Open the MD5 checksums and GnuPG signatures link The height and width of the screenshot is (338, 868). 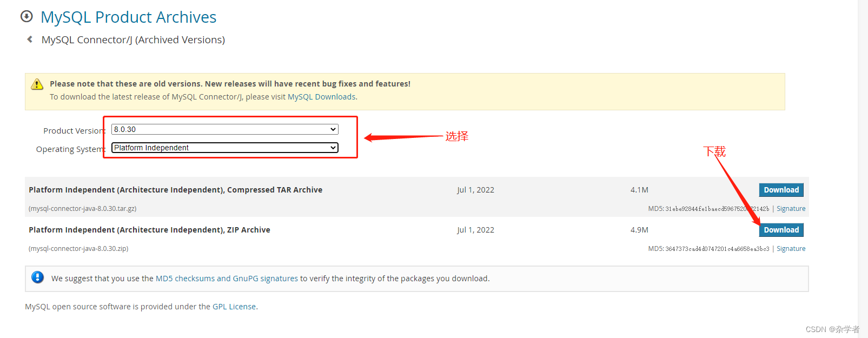227,278
